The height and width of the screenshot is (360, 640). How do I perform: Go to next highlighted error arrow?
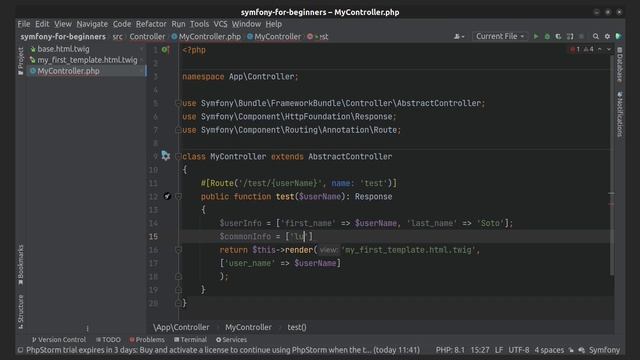point(609,49)
